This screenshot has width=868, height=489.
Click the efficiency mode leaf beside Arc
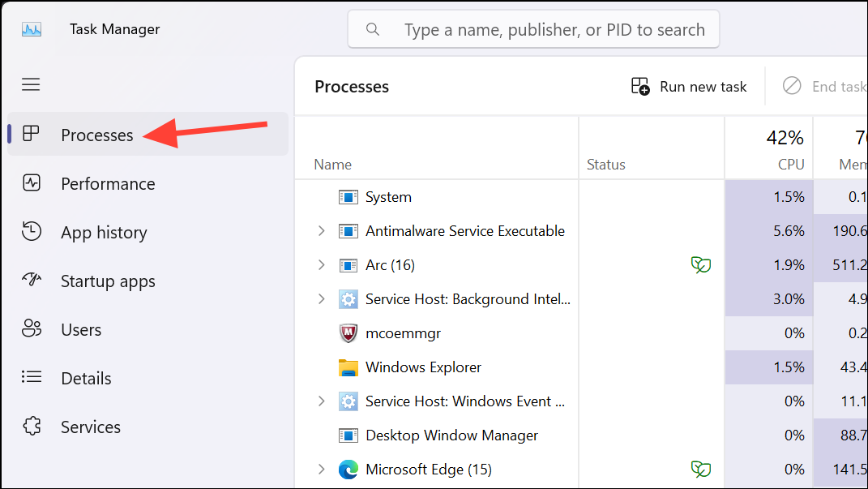point(701,264)
